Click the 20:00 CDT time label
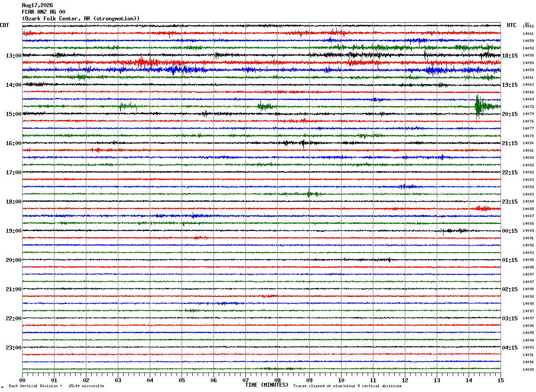The image size is (536, 392). [x=13, y=260]
